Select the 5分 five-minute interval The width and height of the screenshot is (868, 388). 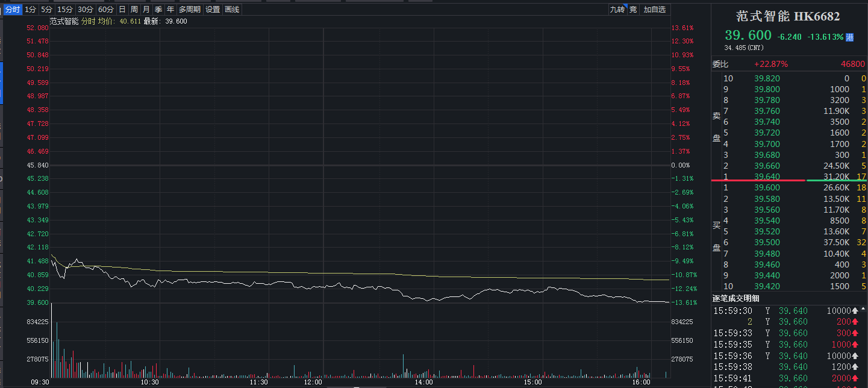47,9
